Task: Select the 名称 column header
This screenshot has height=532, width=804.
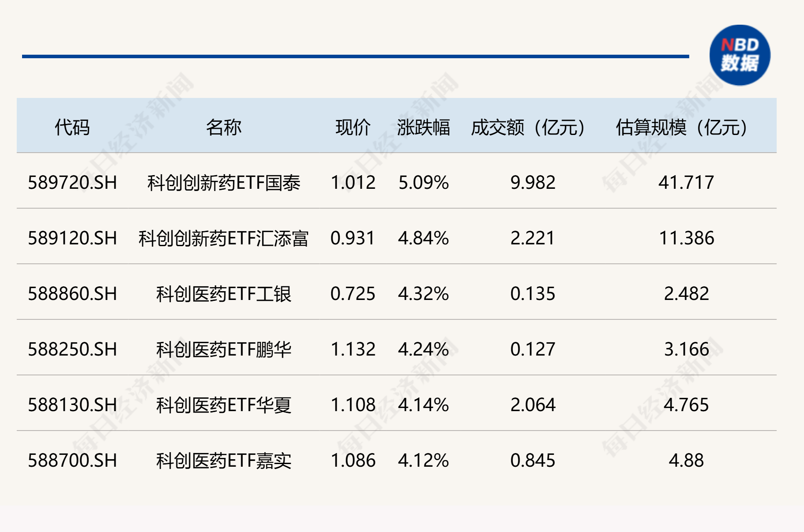Action: pos(224,127)
